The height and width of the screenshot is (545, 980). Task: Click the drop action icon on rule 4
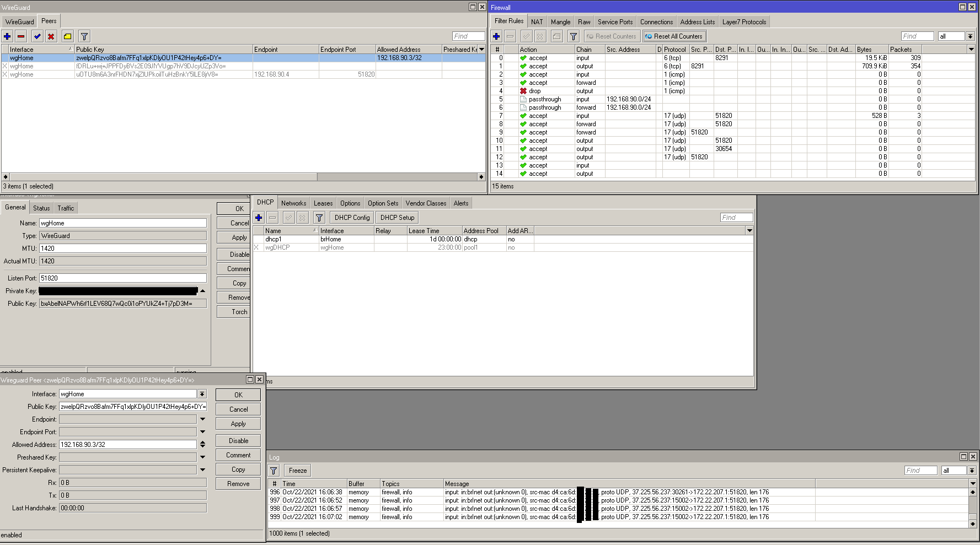pos(523,91)
